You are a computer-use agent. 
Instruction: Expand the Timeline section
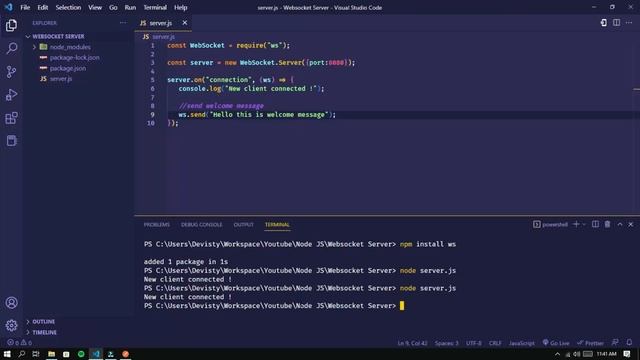click(x=44, y=332)
